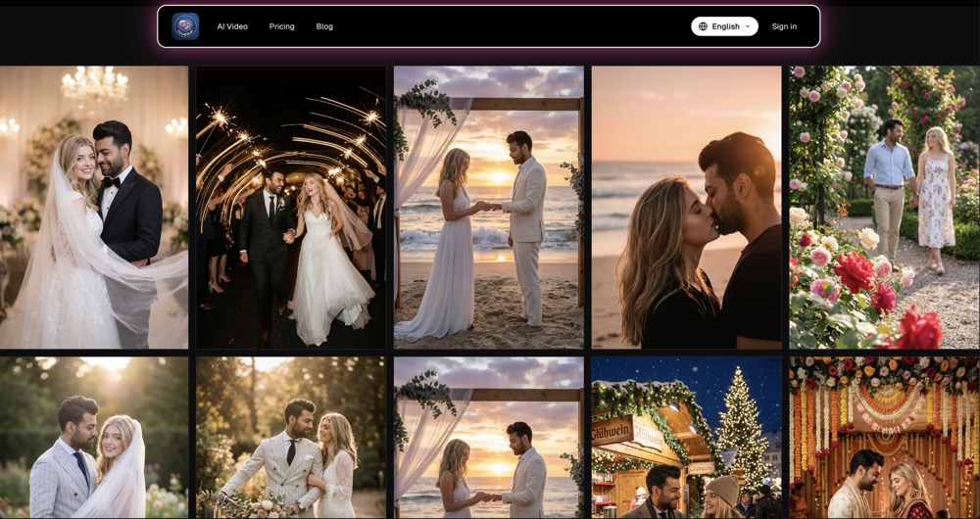Viewport: 980px width, 519px height.
Task: Select the Glühwein Christmas market photo
Action: tap(686, 438)
